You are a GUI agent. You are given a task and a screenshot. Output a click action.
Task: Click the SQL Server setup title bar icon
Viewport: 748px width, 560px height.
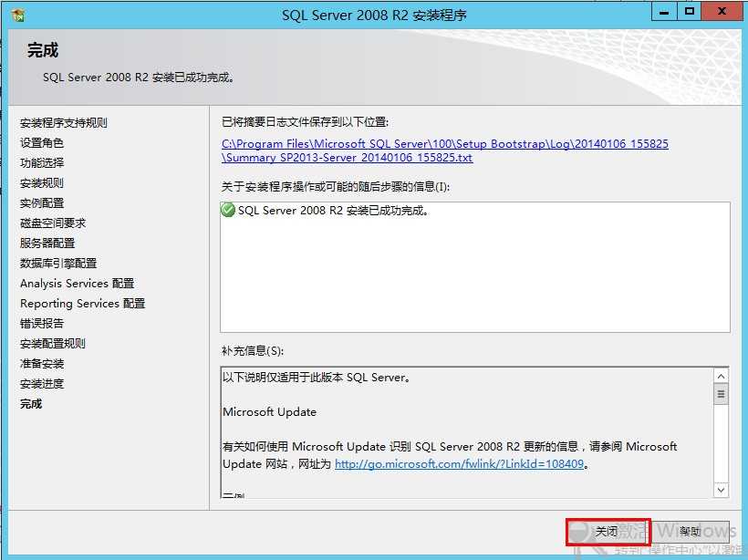pyautogui.click(x=18, y=15)
